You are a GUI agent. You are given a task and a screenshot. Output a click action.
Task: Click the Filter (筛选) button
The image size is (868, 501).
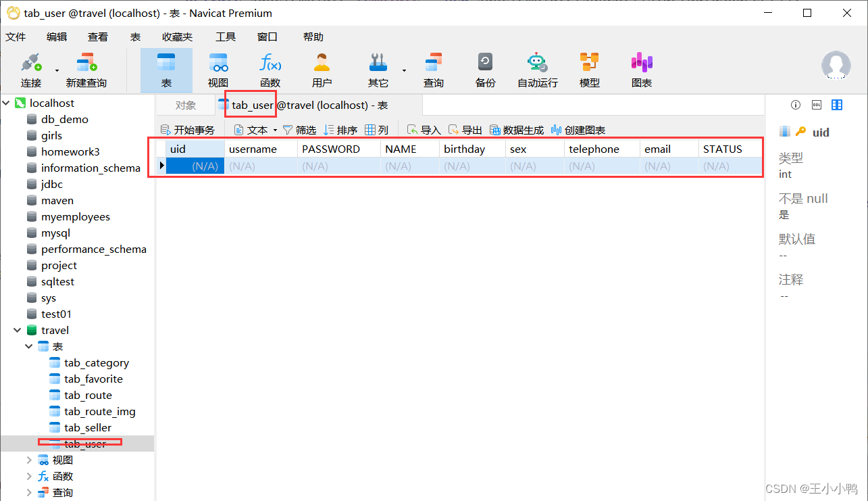(x=299, y=130)
